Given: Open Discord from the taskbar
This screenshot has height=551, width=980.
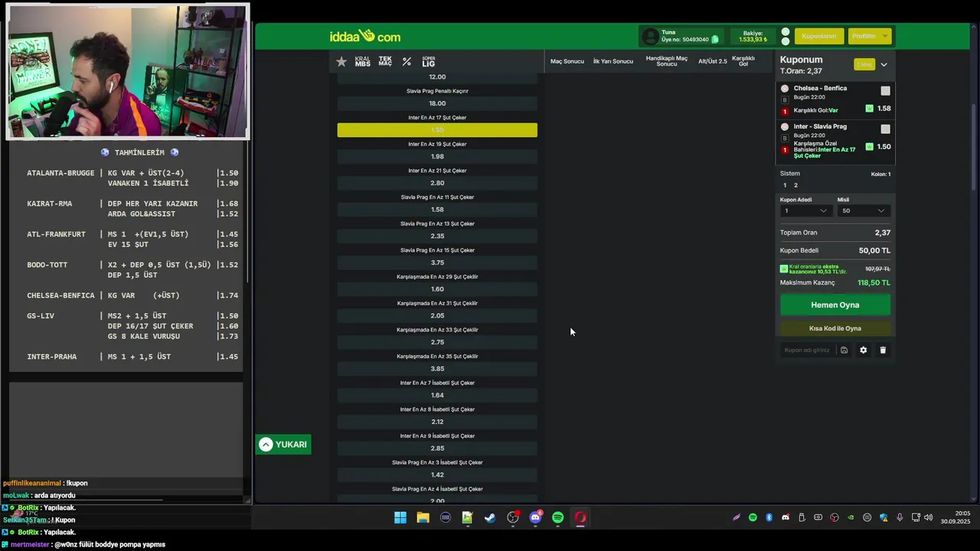Looking at the screenshot, I should 535,518.
